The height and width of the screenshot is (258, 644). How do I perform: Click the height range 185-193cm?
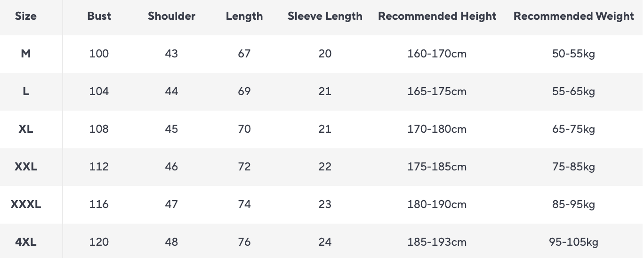coord(437,242)
